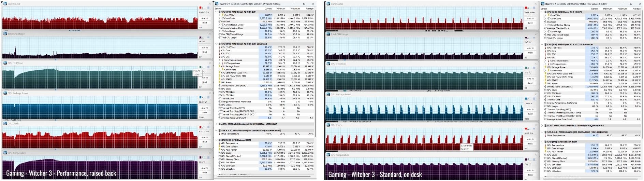Click the Maximum column header in the left sensor window
This screenshot has height=181, width=644.
click(x=295, y=9)
